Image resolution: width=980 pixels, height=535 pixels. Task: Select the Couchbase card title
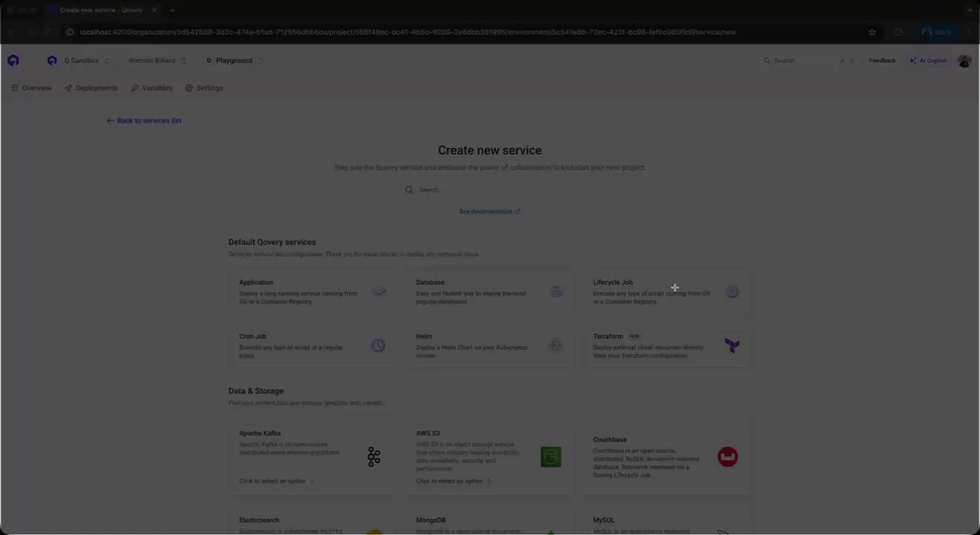[x=610, y=440]
